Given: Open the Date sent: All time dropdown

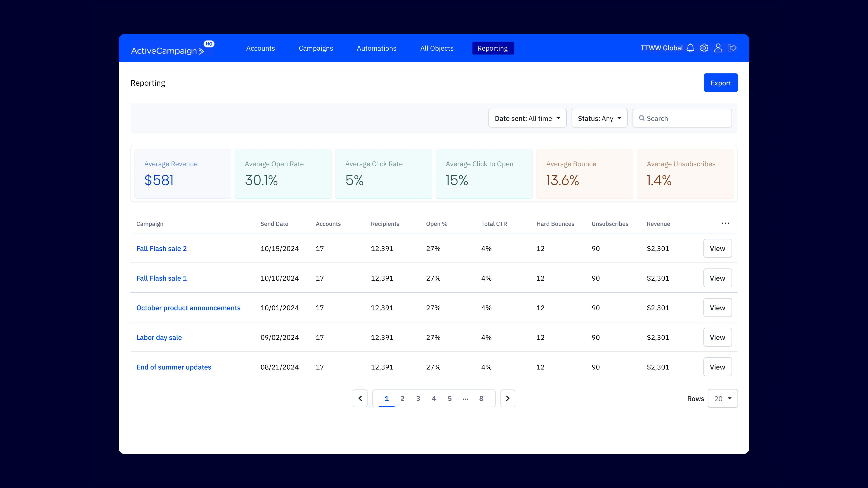Looking at the screenshot, I should coord(527,118).
